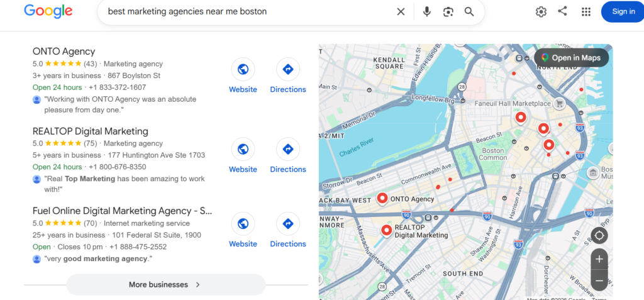
Task: Click Charles River label on map
Action: (x=357, y=148)
